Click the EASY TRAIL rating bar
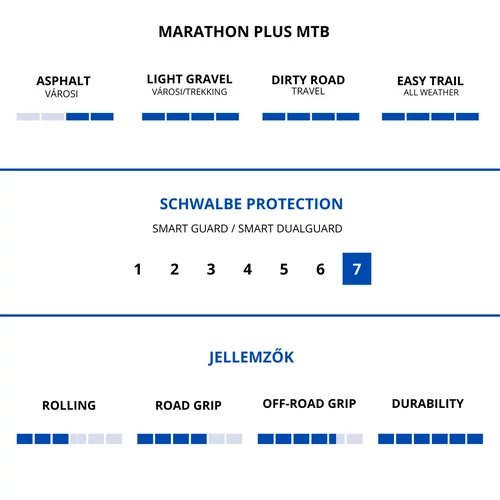This screenshot has height=500, width=500. coord(430,116)
